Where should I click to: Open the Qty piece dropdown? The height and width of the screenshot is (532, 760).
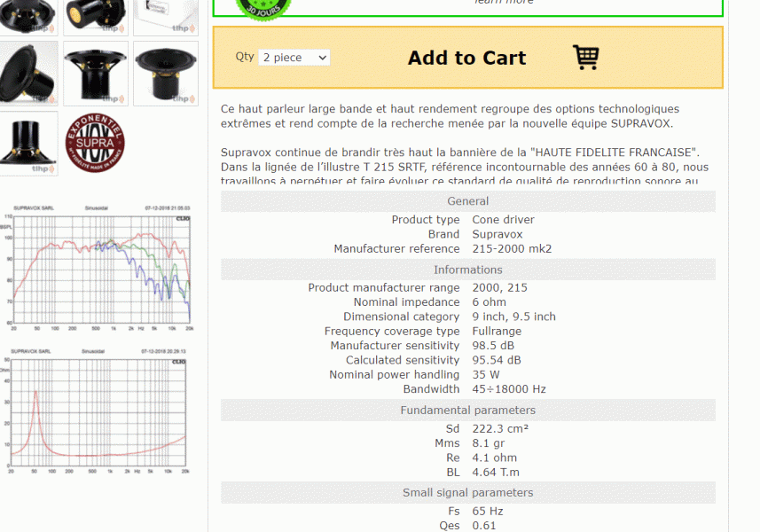294,58
